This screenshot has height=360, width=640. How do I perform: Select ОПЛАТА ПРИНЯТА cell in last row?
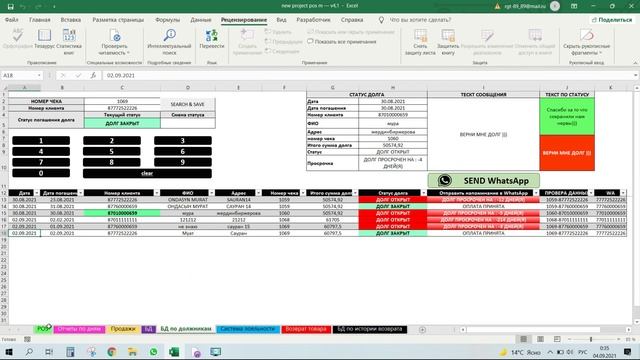(483, 233)
